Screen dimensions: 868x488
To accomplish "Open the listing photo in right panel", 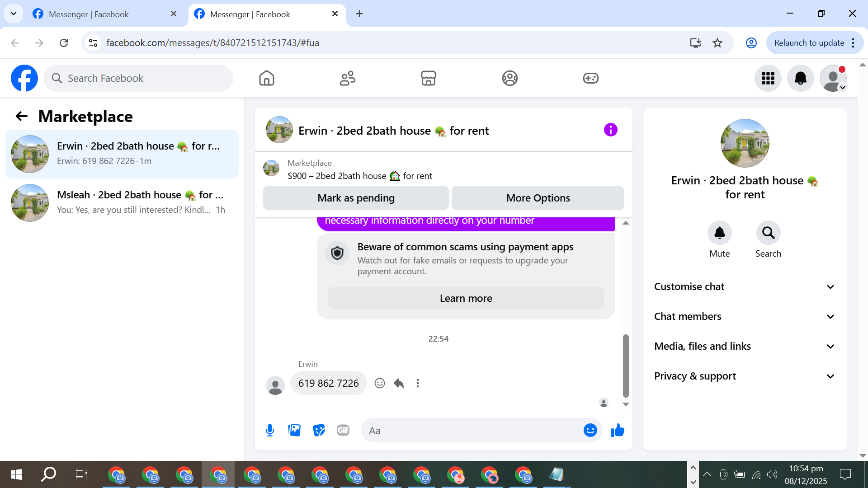I will click(745, 143).
